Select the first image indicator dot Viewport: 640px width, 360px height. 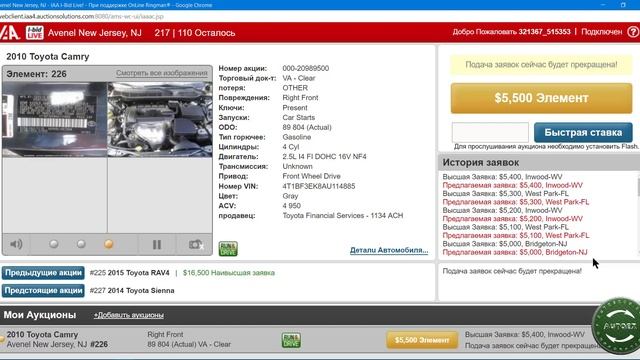53,244
